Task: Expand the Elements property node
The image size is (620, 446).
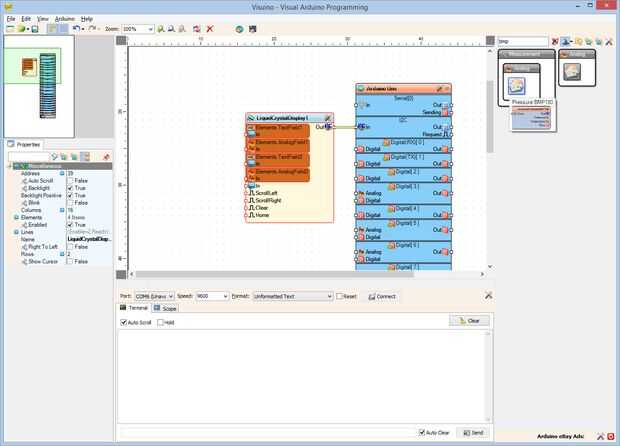Action: pos(16,217)
